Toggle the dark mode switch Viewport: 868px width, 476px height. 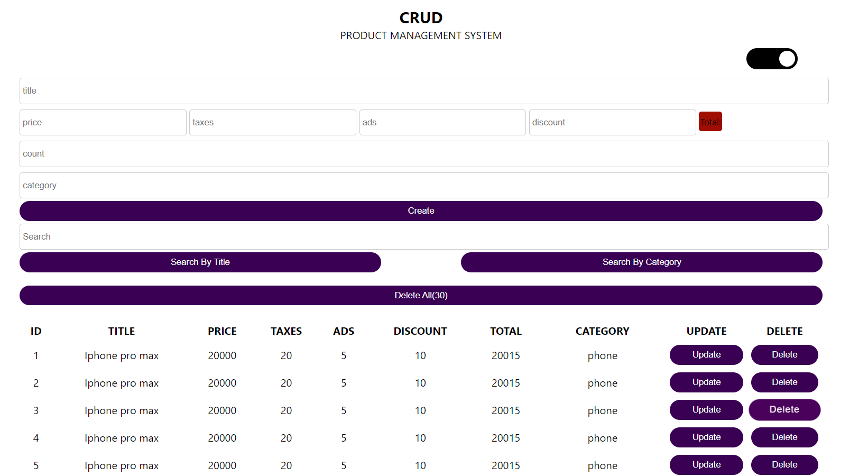tap(772, 59)
